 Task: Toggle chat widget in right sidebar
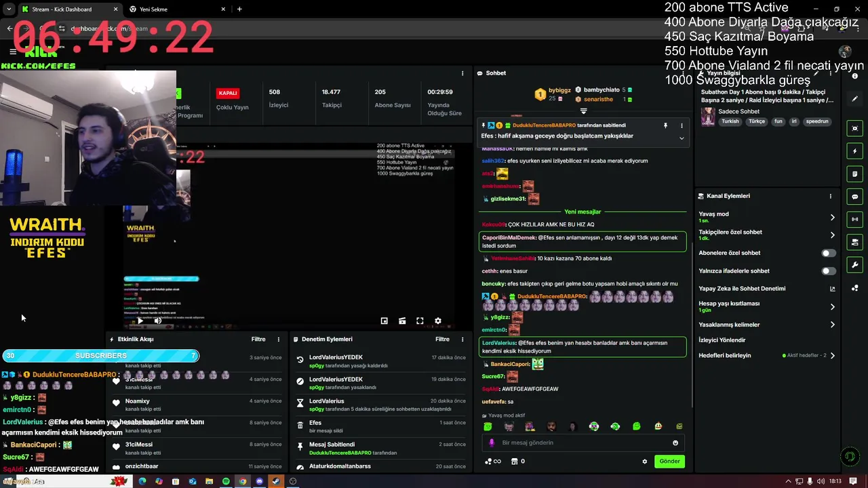(x=854, y=197)
